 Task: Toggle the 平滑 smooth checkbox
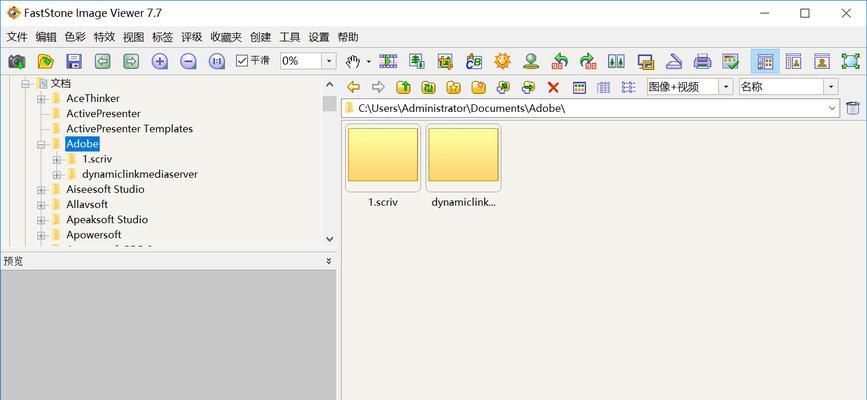click(253, 60)
